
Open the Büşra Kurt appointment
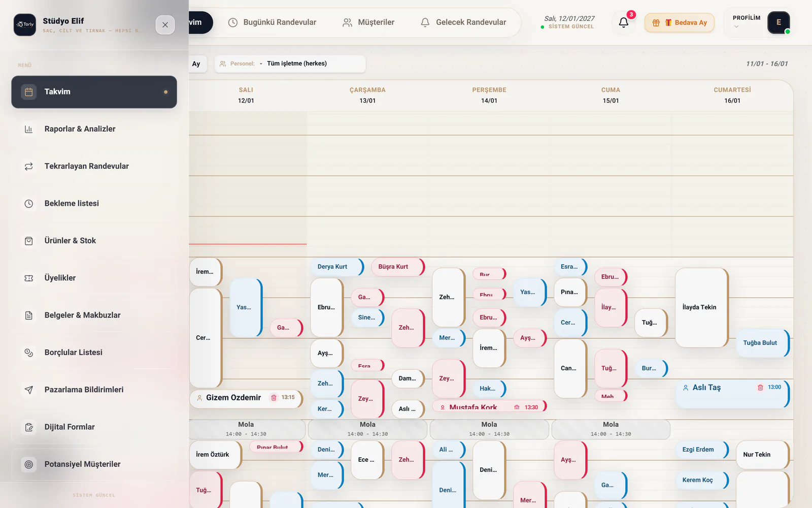(x=398, y=267)
